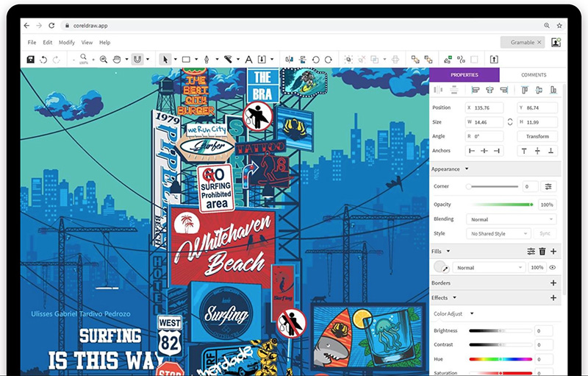Delete the fill using trash icon
588x376 pixels.
coord(542,252)
